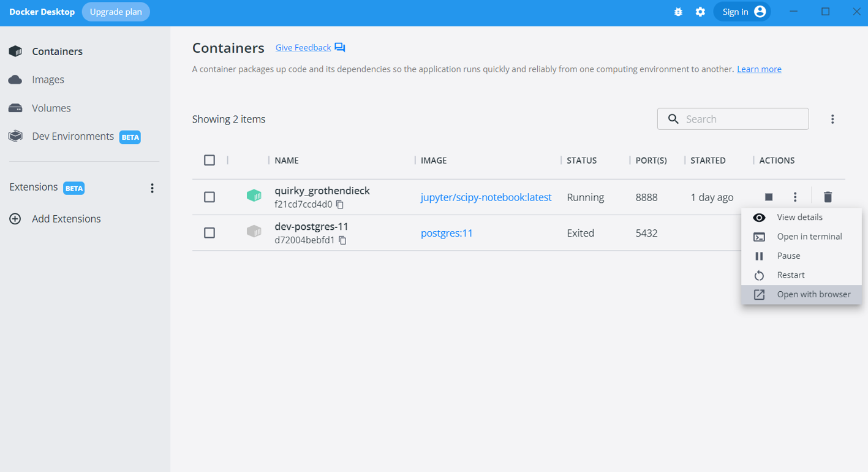Viewport: 868px width, 472px height.
Task: Check the quirky_grothendieck row checkbox
Action: pyautogui.click(x=209, y=197)
